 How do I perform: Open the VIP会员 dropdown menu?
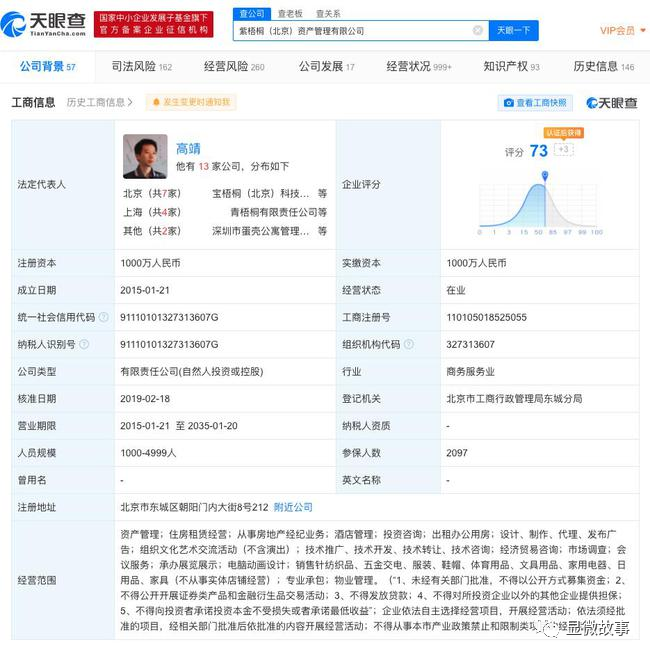622,30
